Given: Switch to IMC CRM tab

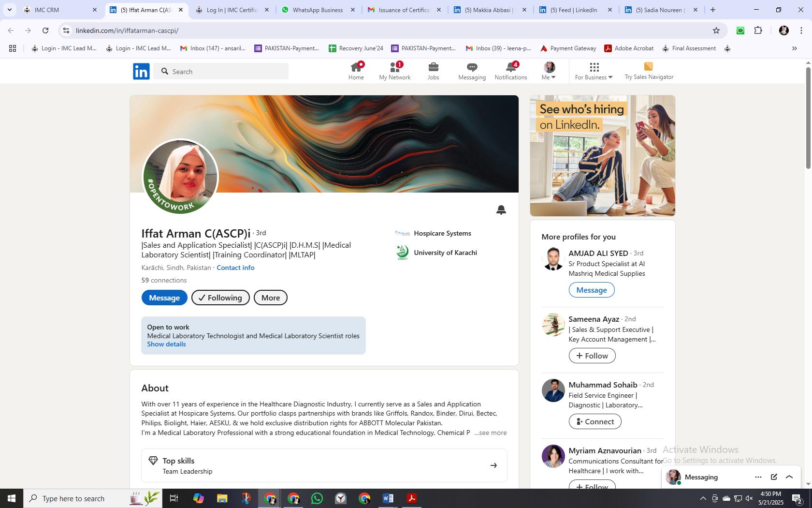Looking at the screenshot, I should pos(60,10).
